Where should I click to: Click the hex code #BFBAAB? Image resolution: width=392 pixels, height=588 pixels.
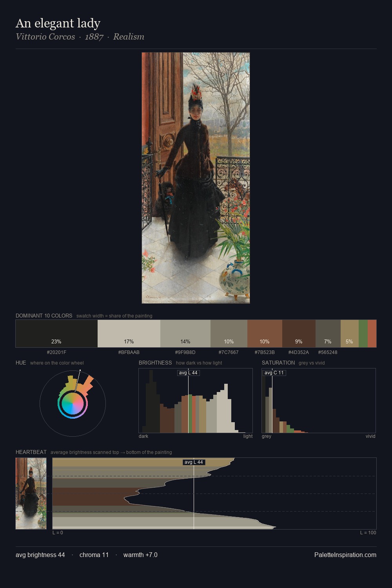[x=129, y=352]
